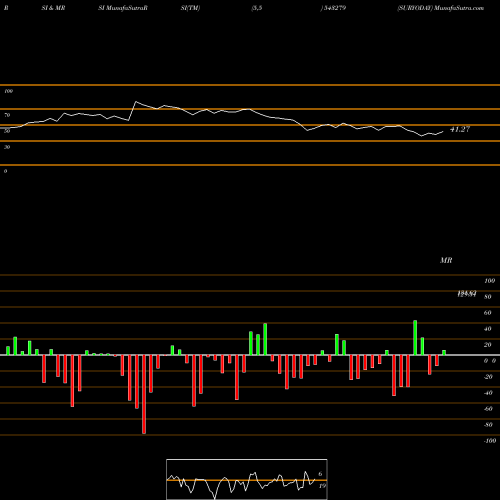Click the 40 label on the MR axis

click(488, 329)
